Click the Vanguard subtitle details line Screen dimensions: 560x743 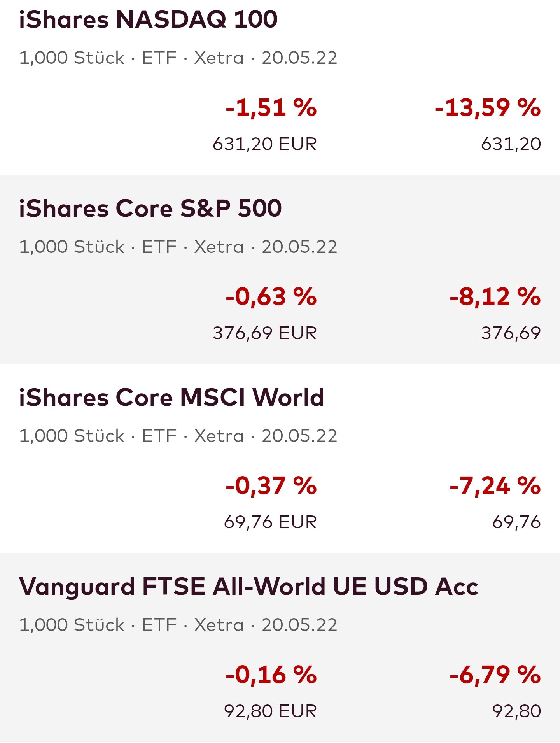[178, 625]
